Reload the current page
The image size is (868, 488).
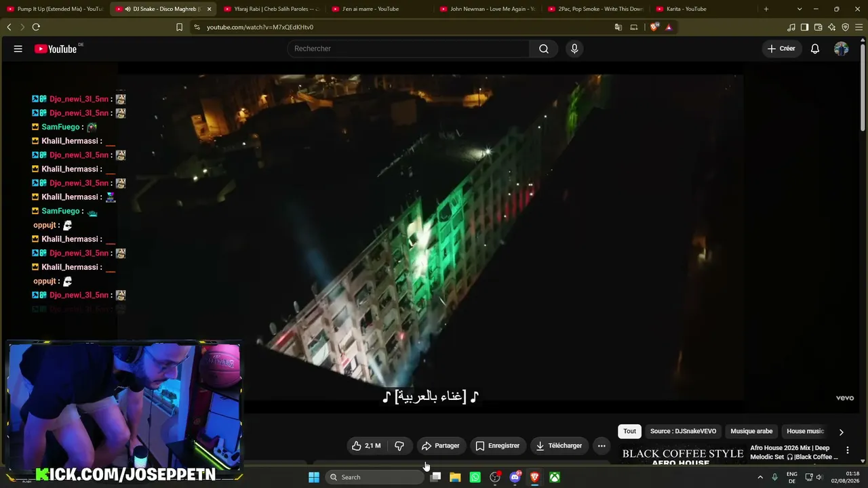pyautogui.click(x=36, y=27)
